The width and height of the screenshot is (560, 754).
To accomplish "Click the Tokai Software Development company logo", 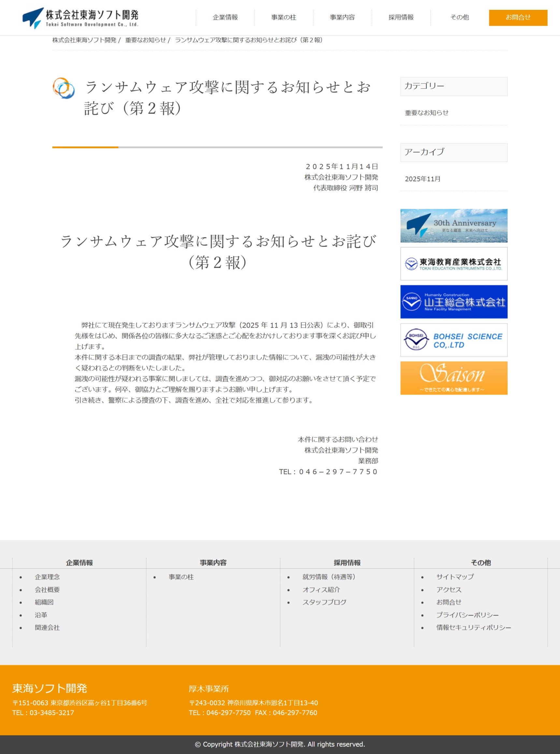I will click(x=80, y=18).
